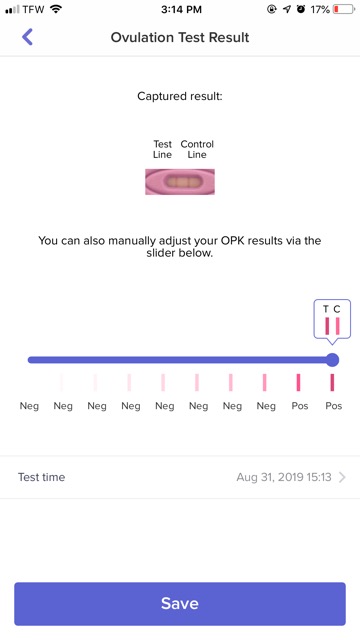Screen dimensions: 360x640
Task: Tap the back arrow icon
Action: 27,37
